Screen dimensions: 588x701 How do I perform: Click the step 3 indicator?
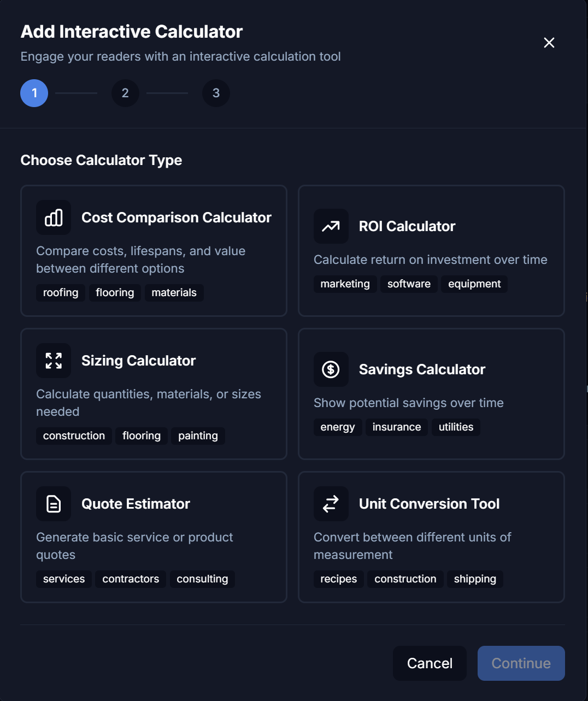pyautogui.click(x=216, y=93)
